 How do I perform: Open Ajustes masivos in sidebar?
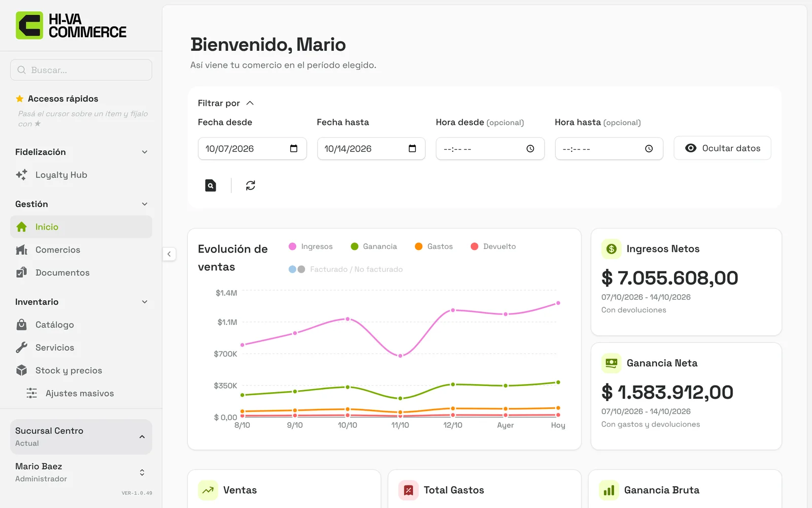click(81, 393)
